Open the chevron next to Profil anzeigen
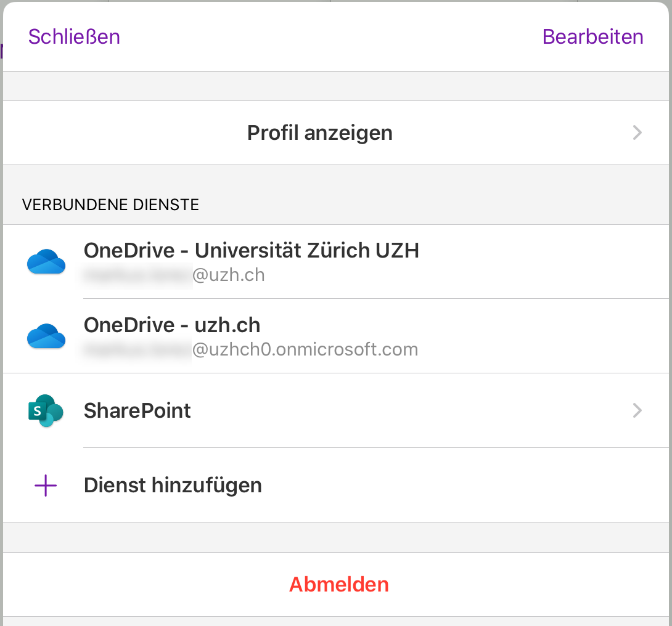672x626 pixels. [637, 133]
